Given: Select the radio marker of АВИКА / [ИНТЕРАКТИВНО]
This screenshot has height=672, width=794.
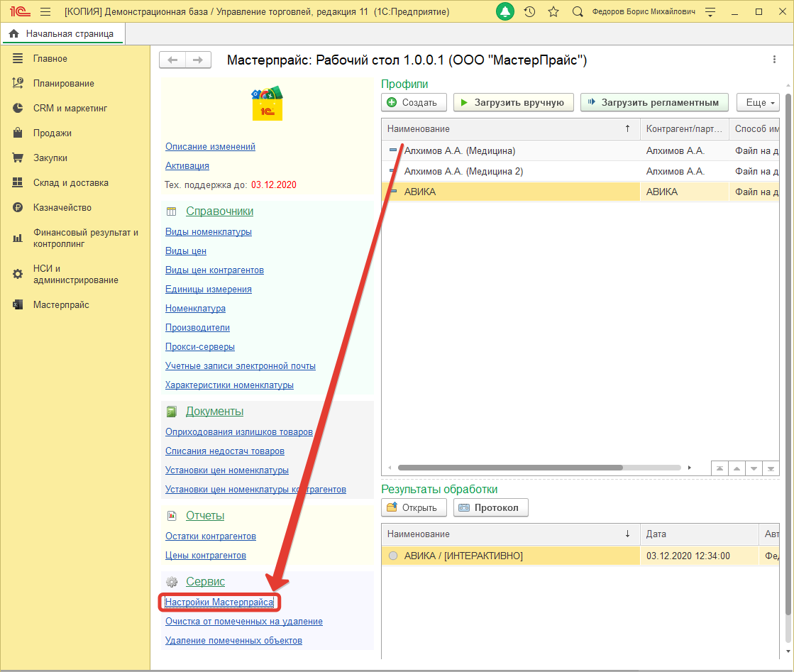Looking at the screenshot, I should coord(393,556).
